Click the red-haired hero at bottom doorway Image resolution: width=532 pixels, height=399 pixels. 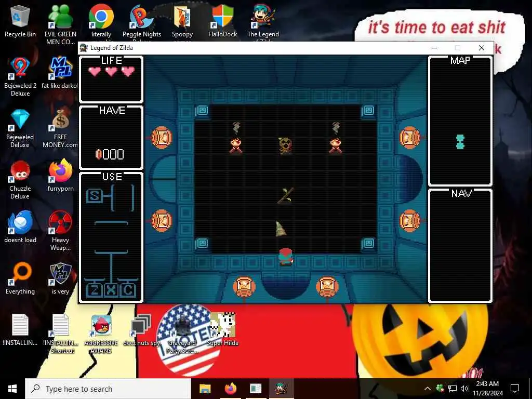286,256
